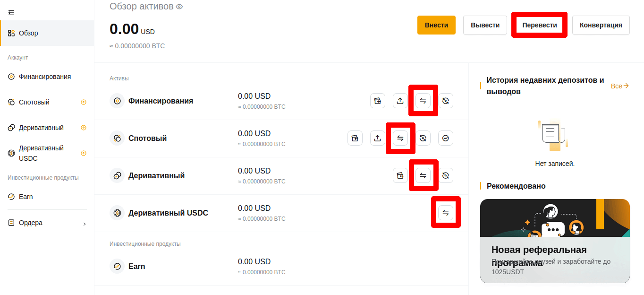Collapse the sidebar with the menu toggle
The width and height of the screenshot is (644, 295).
click(11, 12)
